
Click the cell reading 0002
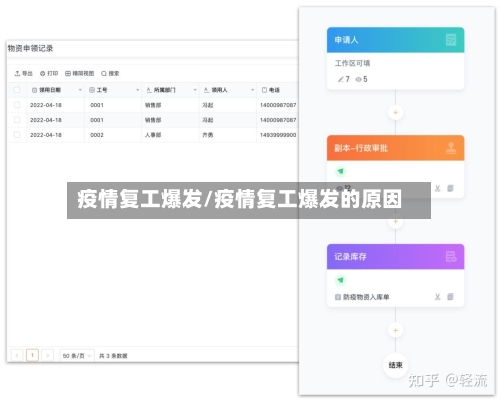(97, 135)
